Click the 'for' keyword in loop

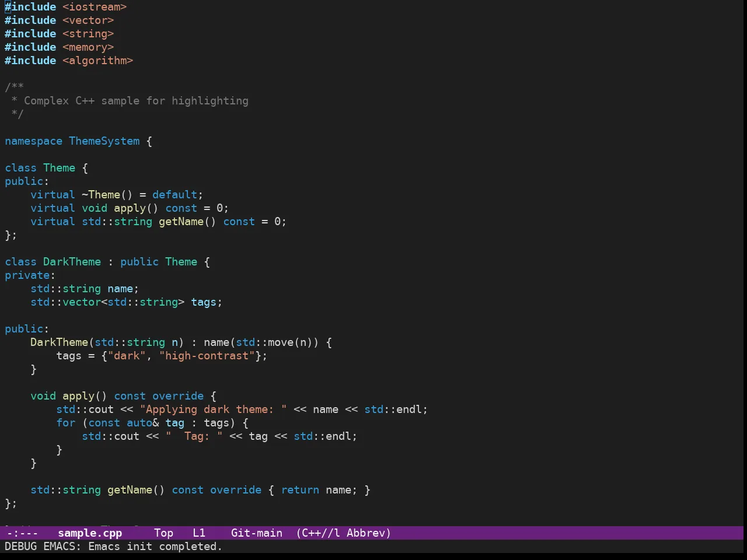tap(66, 423)
